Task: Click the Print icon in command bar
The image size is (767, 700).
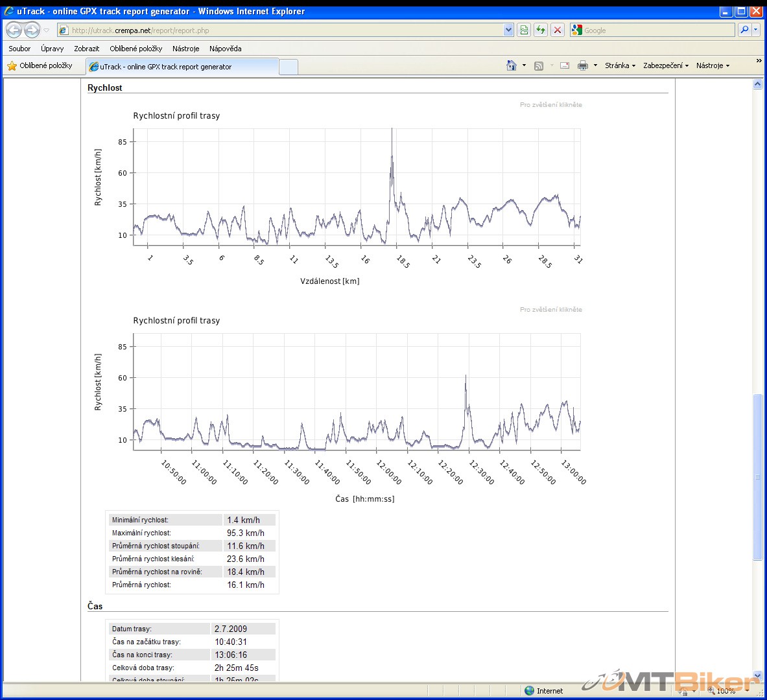Action: (x=583, y=65)
